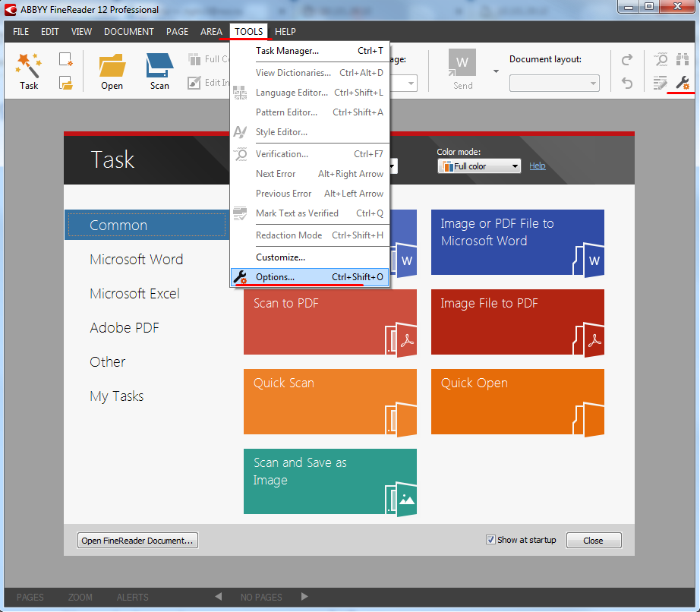Start the Quick Open task tile

click(x=517, y=402)
